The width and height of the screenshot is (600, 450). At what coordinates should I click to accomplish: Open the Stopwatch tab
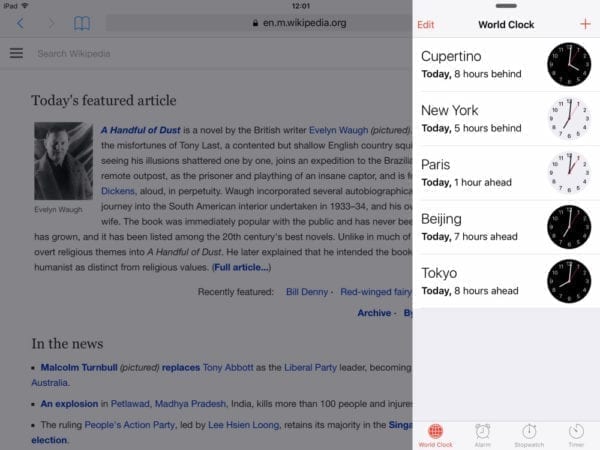[x=529, y=434]
